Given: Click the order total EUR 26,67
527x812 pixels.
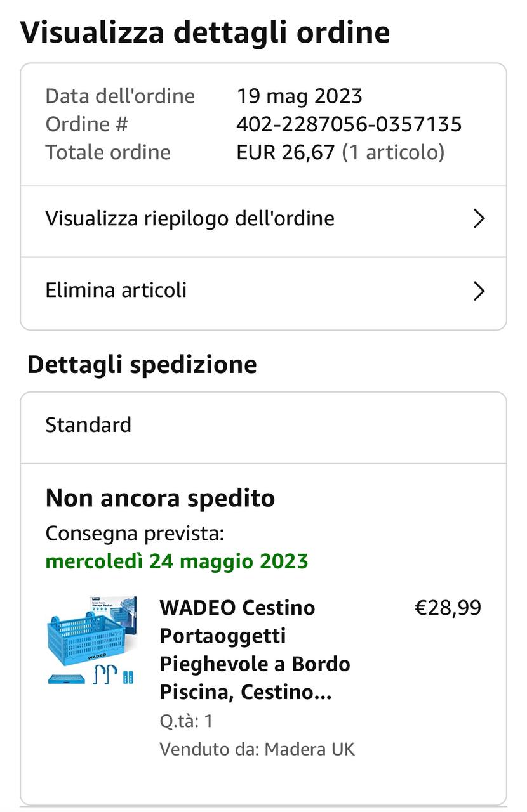Looking at the screenshot, I should pyautogui.click(x=285, y=153).
